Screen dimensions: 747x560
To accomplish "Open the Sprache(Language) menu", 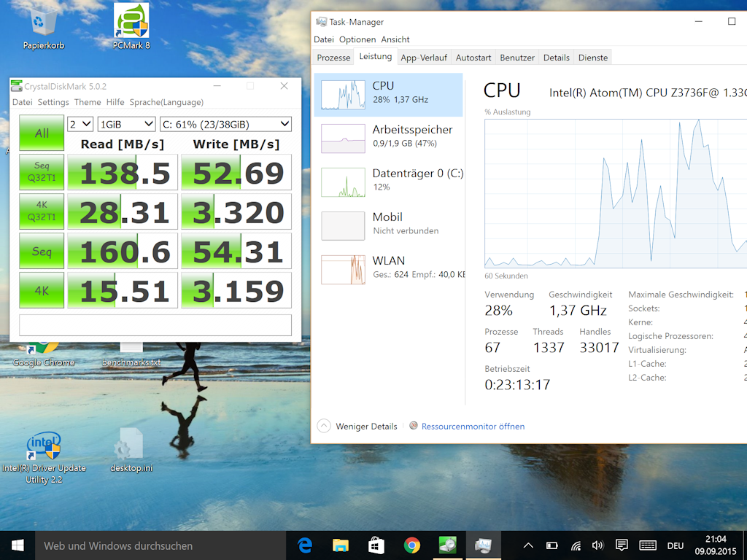I will [166, 102].
